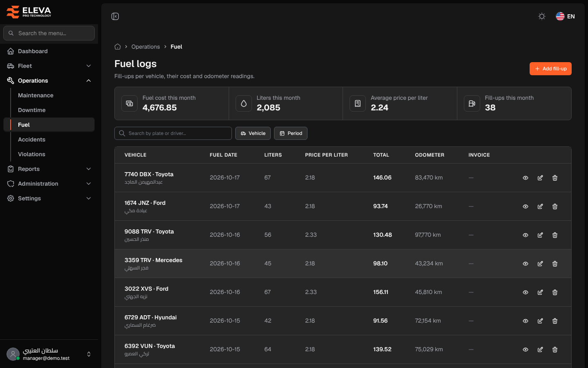This screenshot has height=368, width=588.
Task: Click the Eleva Pro Technology logo
Action: pos(29,12)
